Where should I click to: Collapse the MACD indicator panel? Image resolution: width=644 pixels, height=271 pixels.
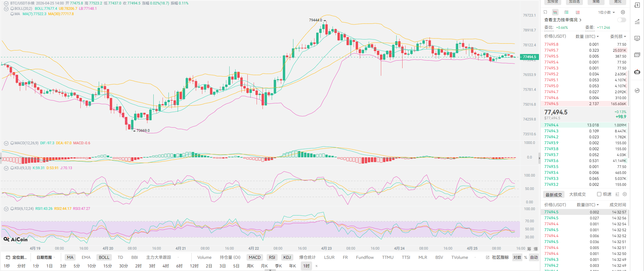pyautogui.click(x=6, y=143)
